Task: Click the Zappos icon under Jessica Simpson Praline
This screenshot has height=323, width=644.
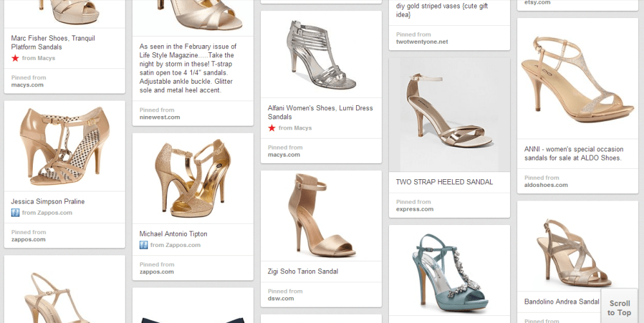Action: click(x=15, y=213)
